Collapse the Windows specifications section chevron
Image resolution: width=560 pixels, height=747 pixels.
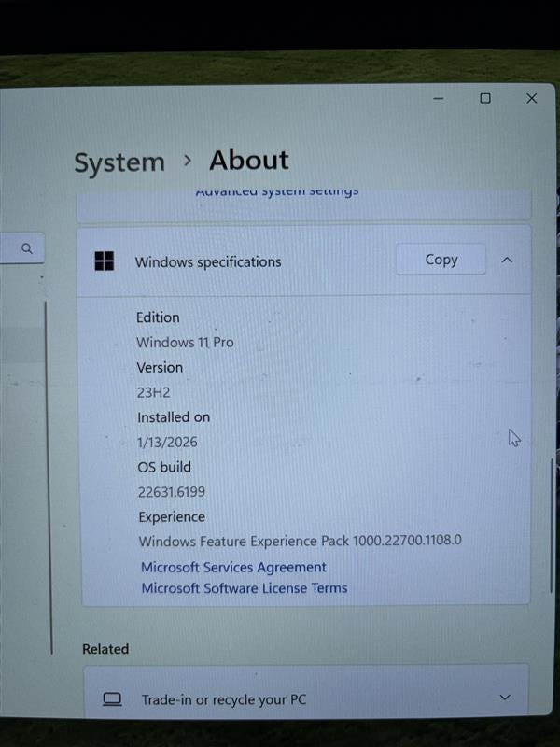point(507,261)
